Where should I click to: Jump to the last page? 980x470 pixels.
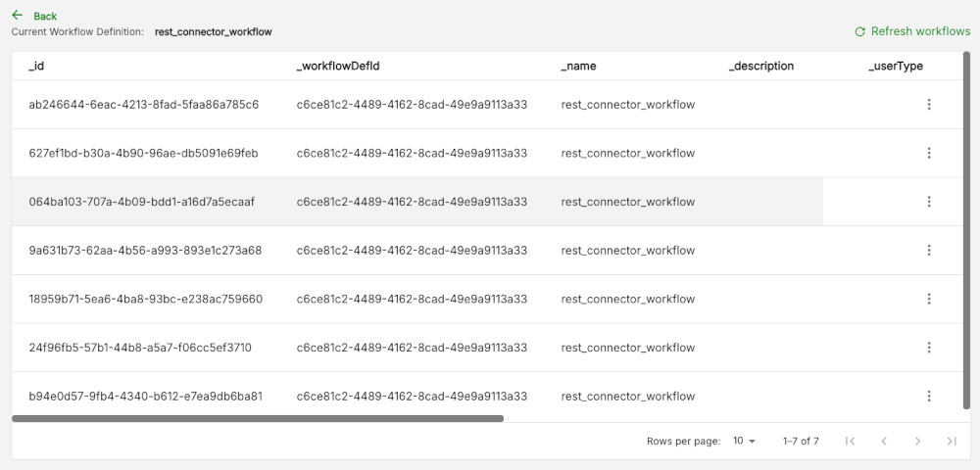(952, 442)
